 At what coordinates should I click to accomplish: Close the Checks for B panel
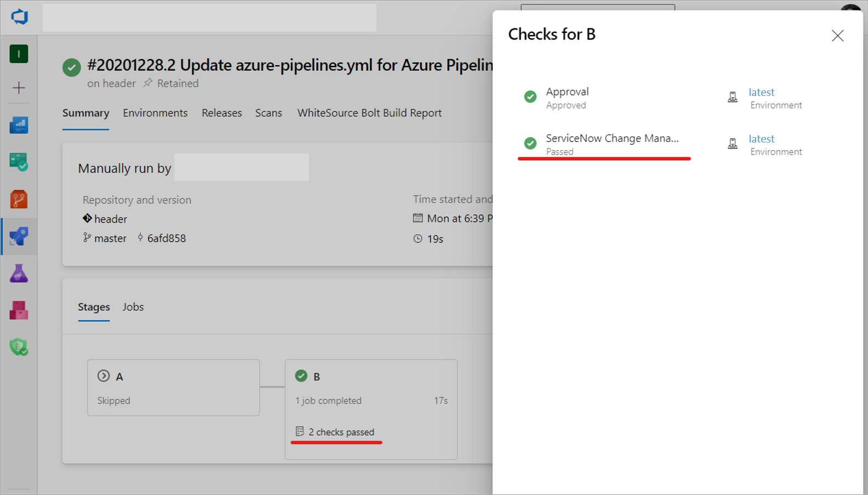click(x=837, y=36)
